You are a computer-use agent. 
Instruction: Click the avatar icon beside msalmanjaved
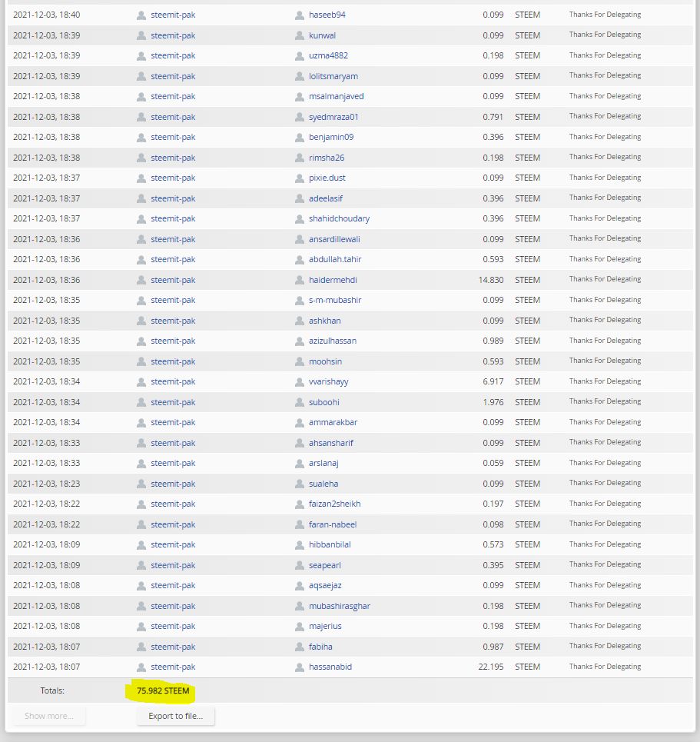click(x=300, y=97)
